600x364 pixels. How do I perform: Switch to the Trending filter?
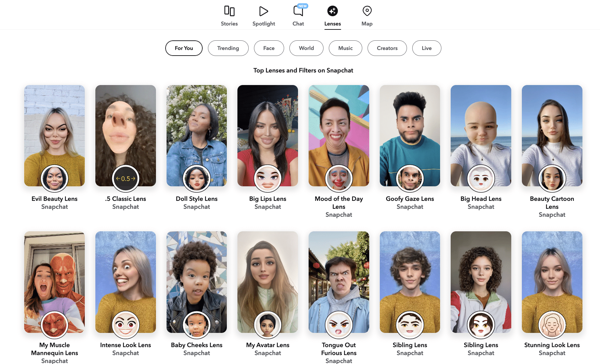228,48
